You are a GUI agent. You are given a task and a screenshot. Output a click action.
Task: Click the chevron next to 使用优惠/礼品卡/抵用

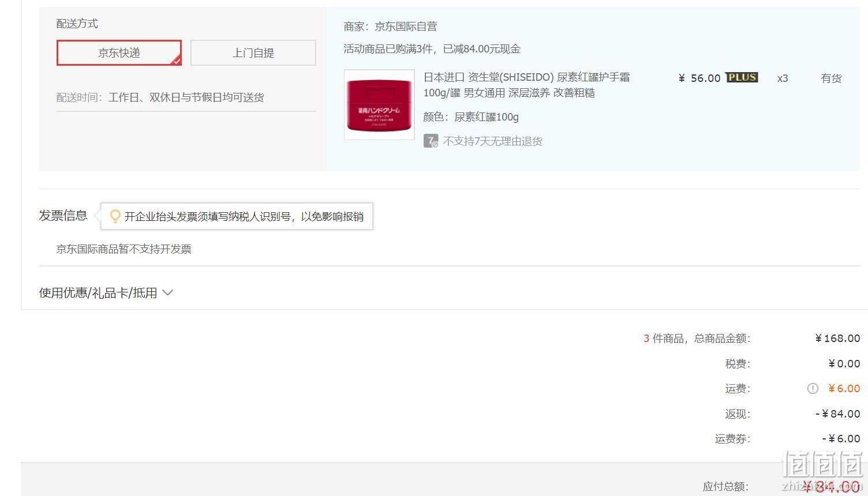(168, 292)
